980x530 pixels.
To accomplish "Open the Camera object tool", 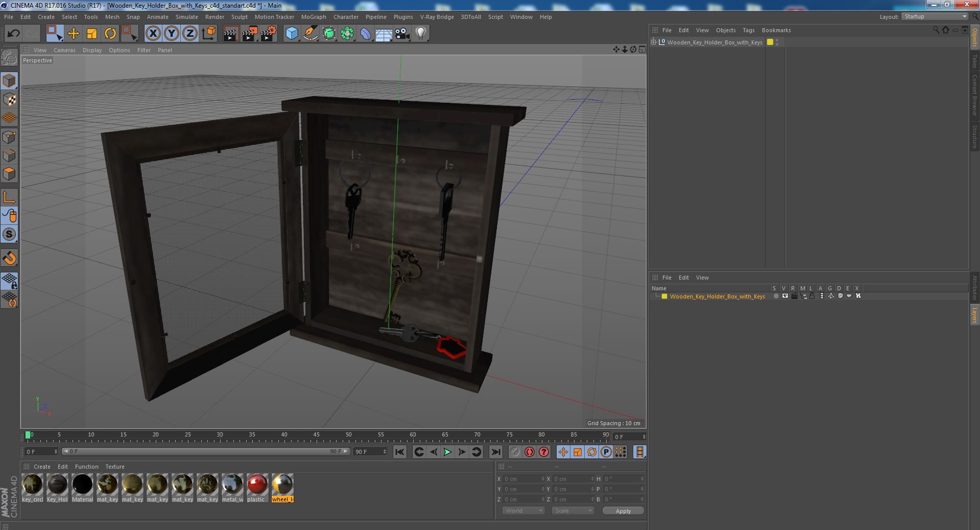I will [402, 34].
